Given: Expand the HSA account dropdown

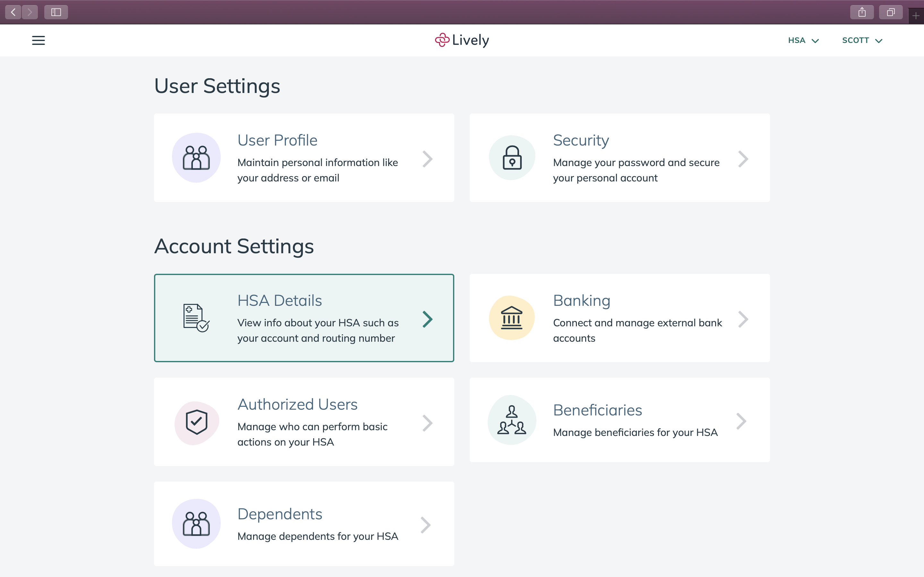Looking at the screenshot, I should pos(803,40).
